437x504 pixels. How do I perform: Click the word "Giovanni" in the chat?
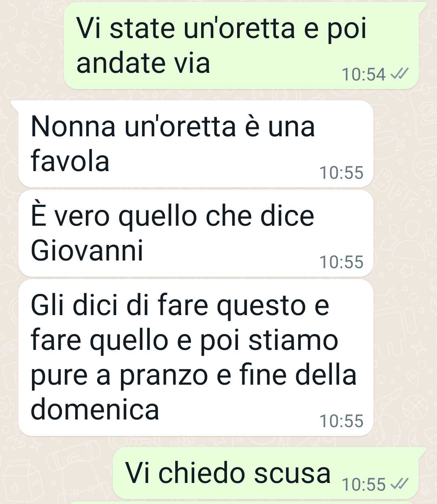[87, 250]
